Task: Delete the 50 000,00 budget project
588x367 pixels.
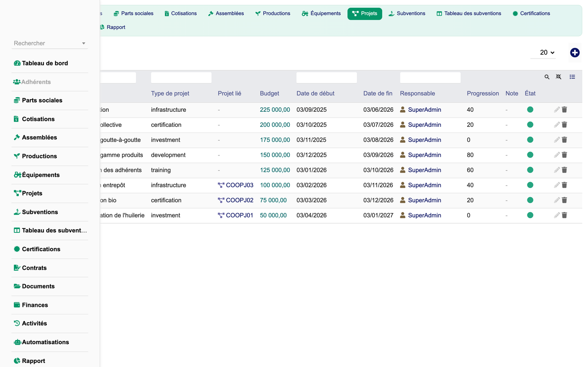Action: [564, 215]
